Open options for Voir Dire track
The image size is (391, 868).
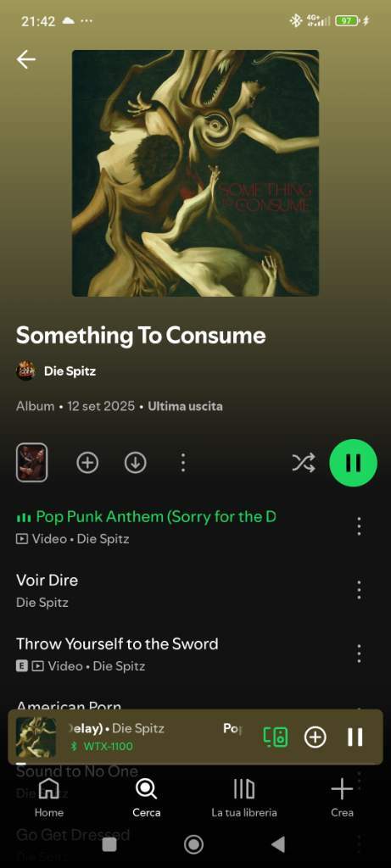coord(359,590)
